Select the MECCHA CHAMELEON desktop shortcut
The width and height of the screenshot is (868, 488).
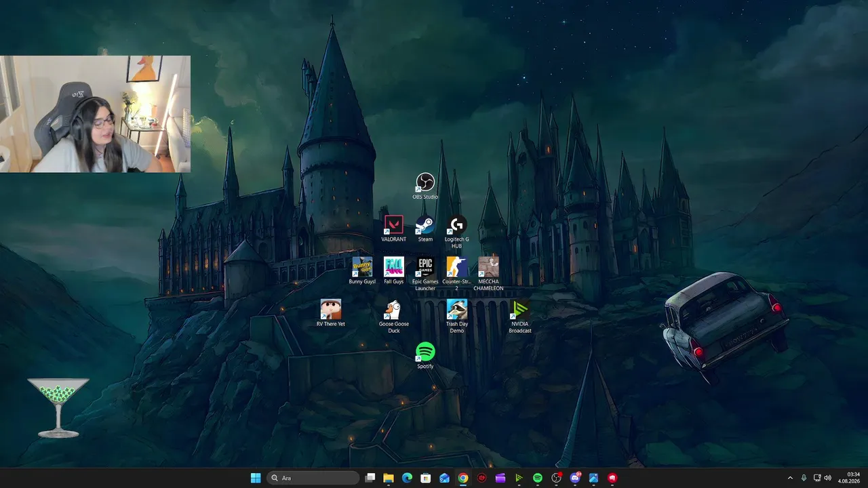(x=488, y=274)
